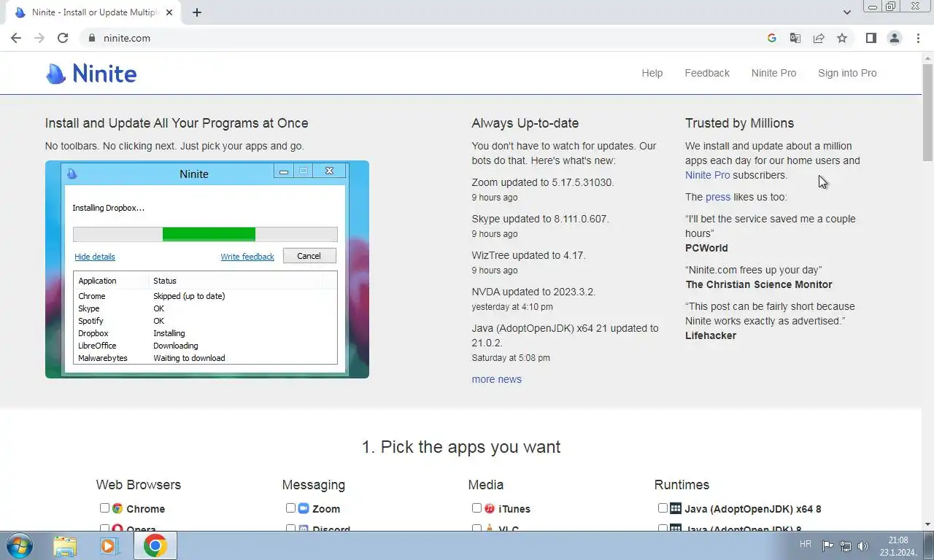The width and height of the screenshot is (934, 560).
Task: Click the '1. Pick the apps you want' heading
Action: tap(461, 447)
